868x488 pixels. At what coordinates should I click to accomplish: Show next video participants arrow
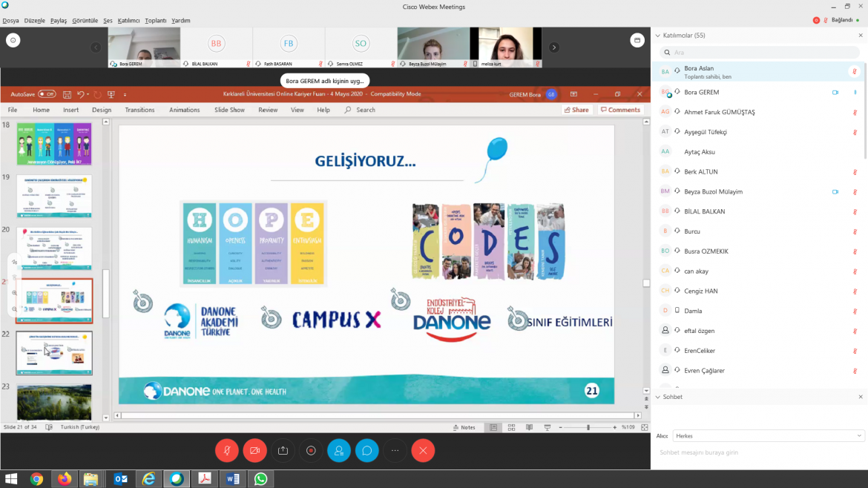[553, 47]
